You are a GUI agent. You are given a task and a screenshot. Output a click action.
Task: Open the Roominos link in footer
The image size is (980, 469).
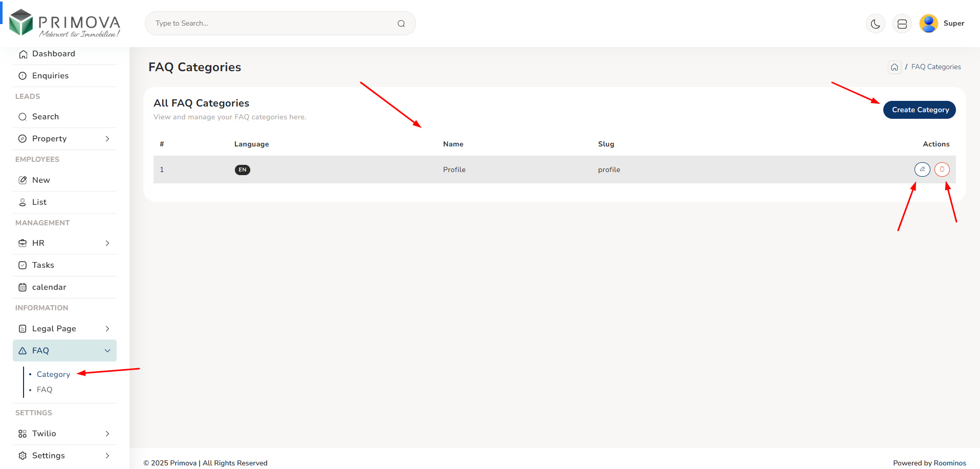[x=950, y=463]
